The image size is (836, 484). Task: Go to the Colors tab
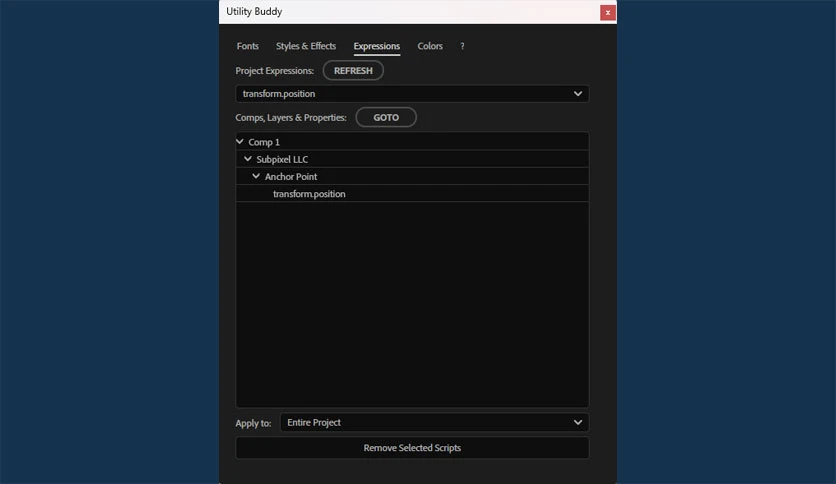click(430, 46)
